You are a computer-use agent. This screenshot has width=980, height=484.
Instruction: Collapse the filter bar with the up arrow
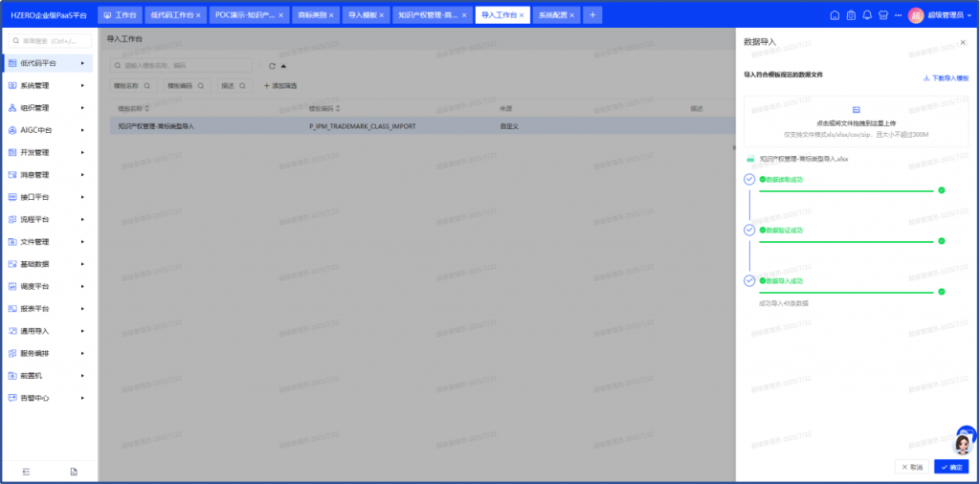click(x=284, y=66)
